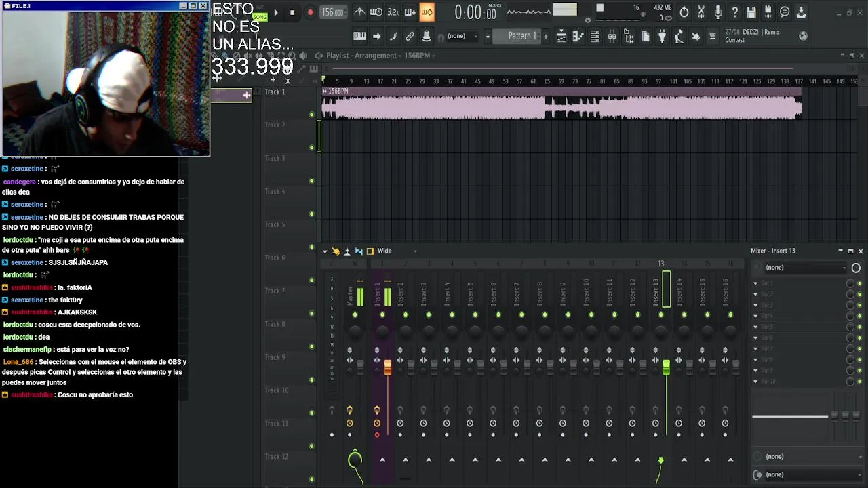Open the Piano roll view icon
This screenshot has height=488, width=868.
pos(578,37)
